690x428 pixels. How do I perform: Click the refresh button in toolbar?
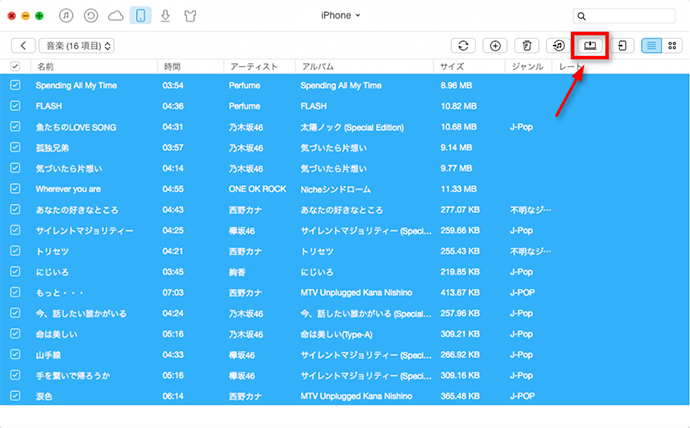(463, 46)
